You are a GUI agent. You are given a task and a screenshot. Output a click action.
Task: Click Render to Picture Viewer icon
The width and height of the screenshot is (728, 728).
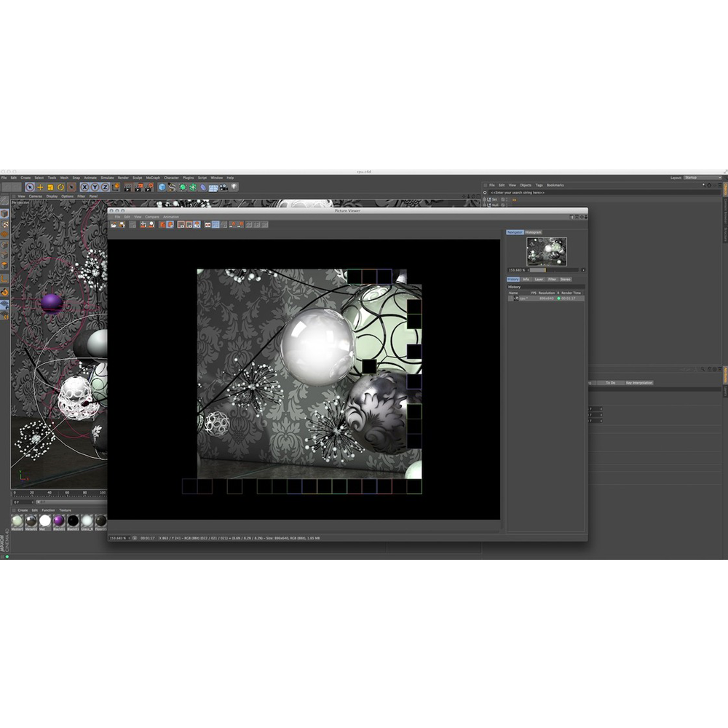point(138,187)
